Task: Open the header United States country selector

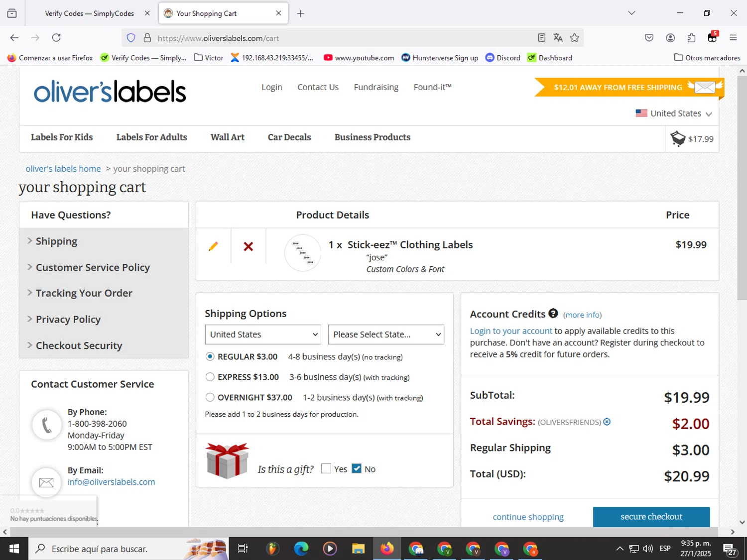Action: coord(674,113)
